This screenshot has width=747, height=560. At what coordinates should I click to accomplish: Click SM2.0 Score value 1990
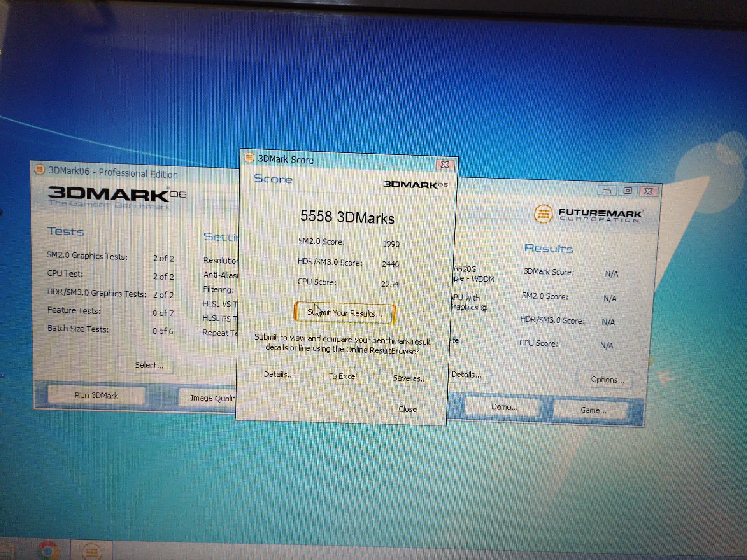click(x=391, y=244)
